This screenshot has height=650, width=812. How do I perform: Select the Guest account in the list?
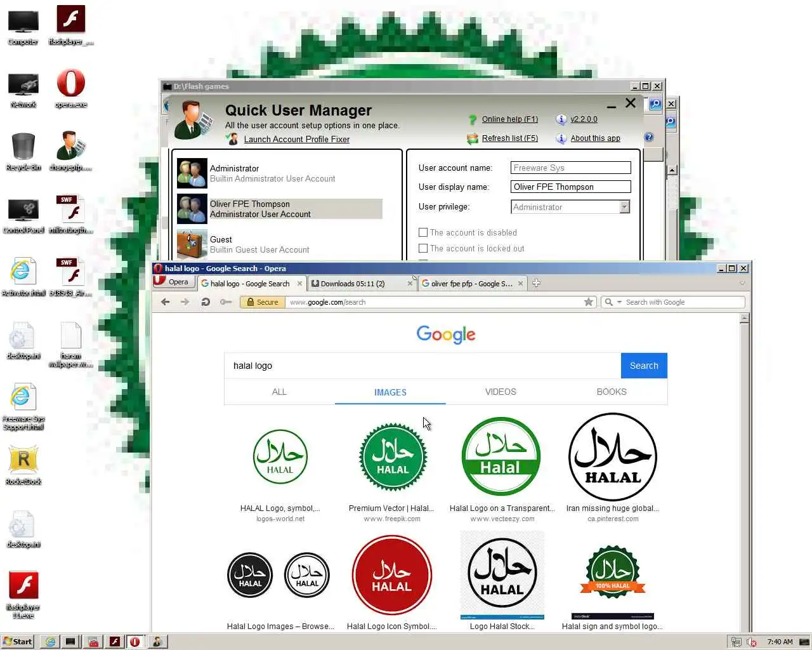279,244
